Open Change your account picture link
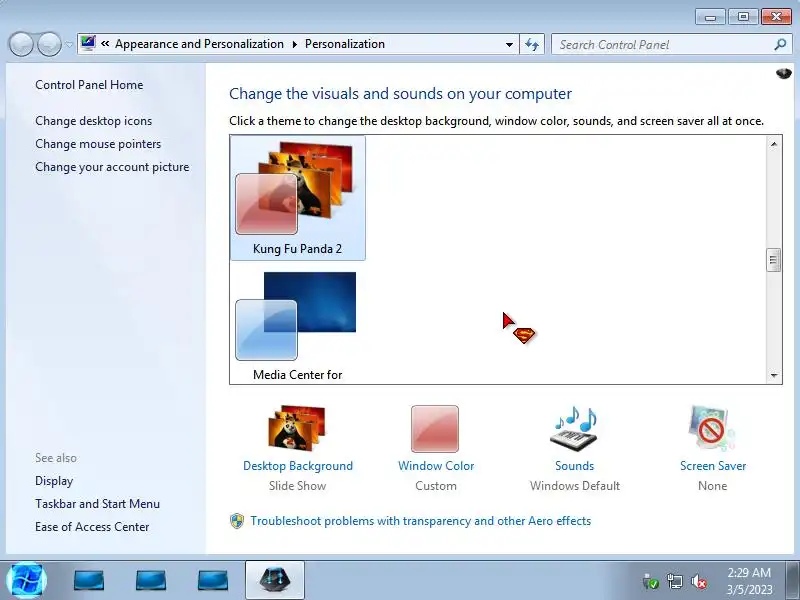Screen dimensions: 800x600 [112, 167]
